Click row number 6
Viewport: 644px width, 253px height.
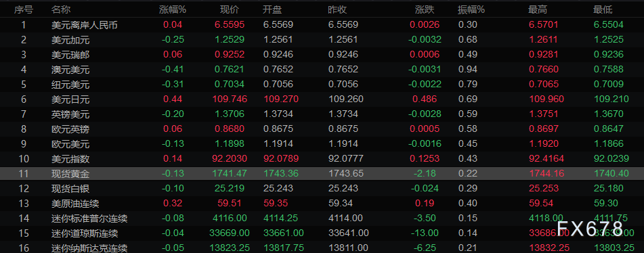pos(24,99)
